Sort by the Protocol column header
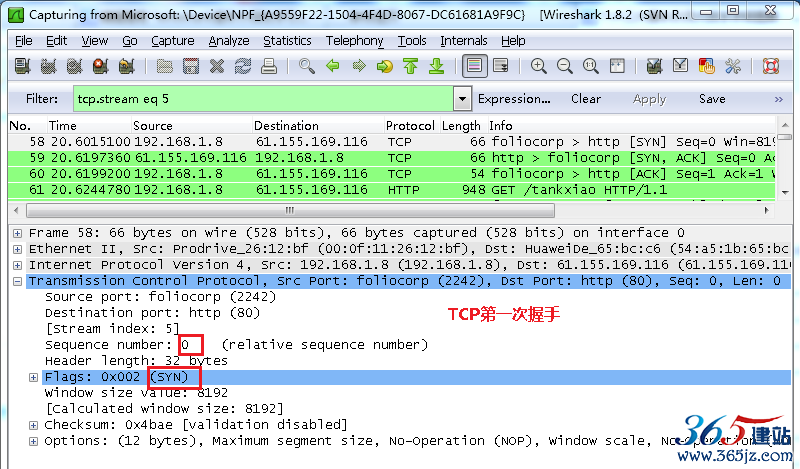 411,126
